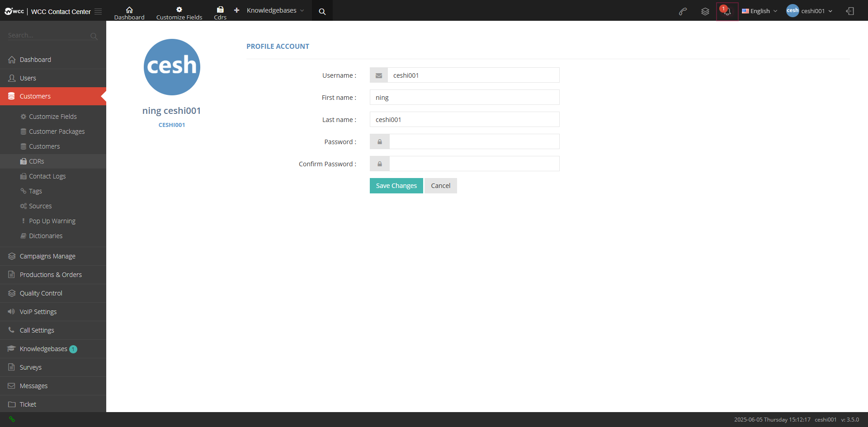Click the green link icon in status bar

12,419
